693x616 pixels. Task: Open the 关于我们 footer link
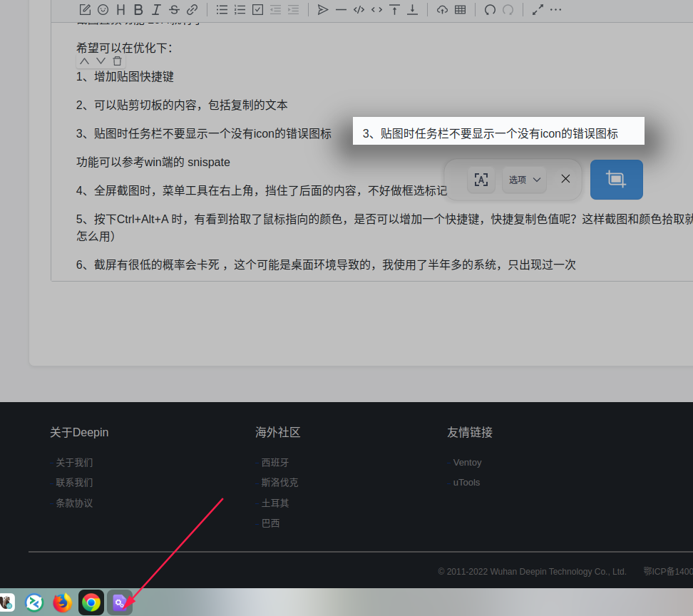[74, 463]
